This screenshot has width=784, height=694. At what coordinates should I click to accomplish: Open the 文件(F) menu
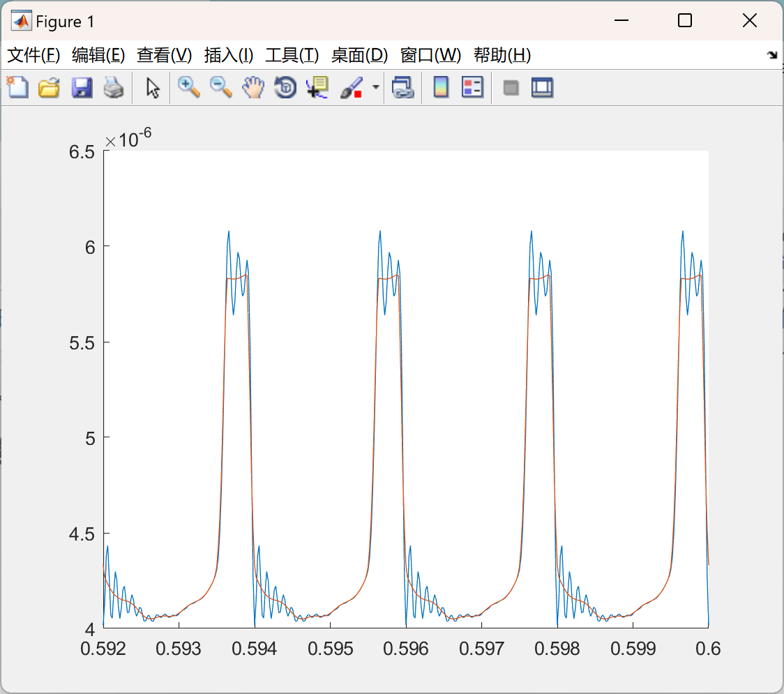(33, 55)
